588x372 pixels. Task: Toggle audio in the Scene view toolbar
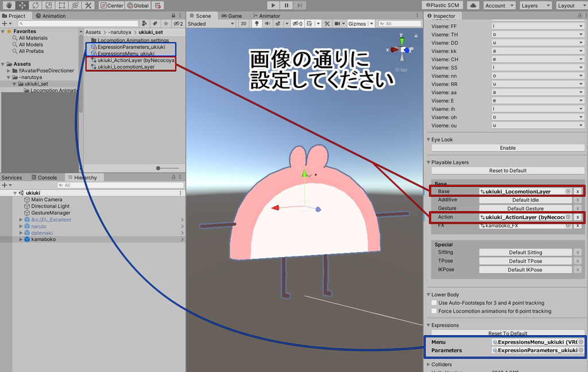pos(267,24)
